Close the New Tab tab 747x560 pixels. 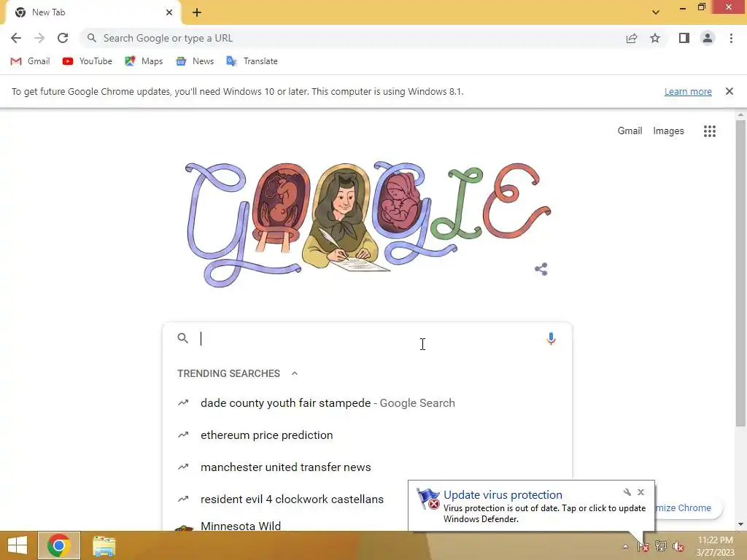pos(169,12)
